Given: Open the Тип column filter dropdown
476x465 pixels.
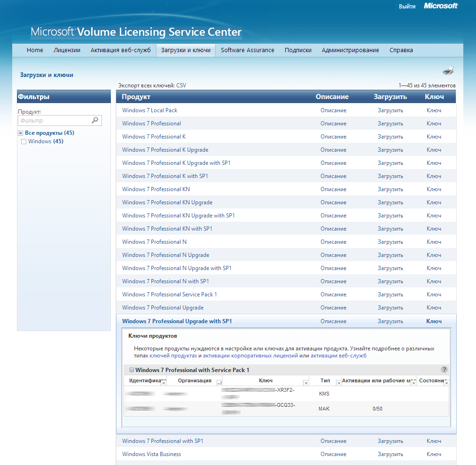Looking at the screenshot, I should tap(339, 383).
